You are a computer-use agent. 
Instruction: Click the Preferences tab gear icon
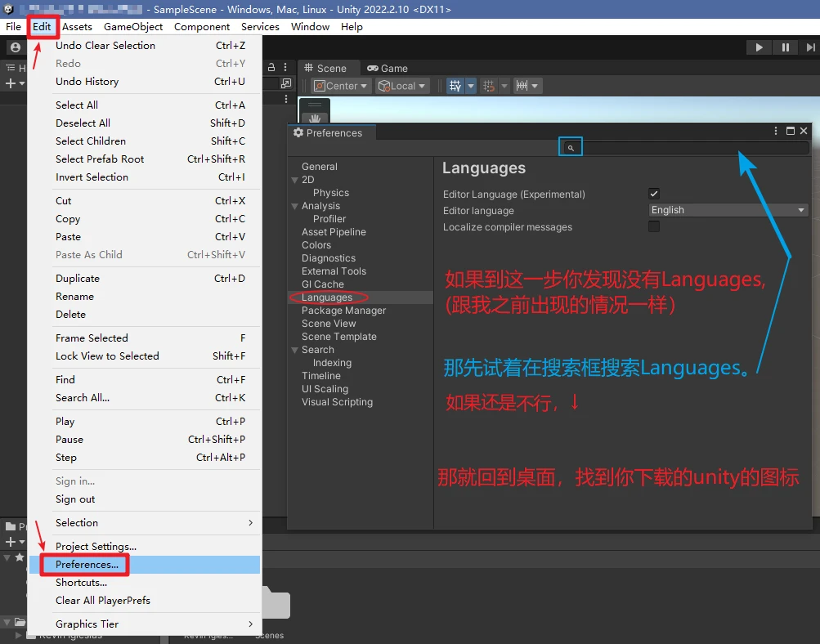pos(298,132)
